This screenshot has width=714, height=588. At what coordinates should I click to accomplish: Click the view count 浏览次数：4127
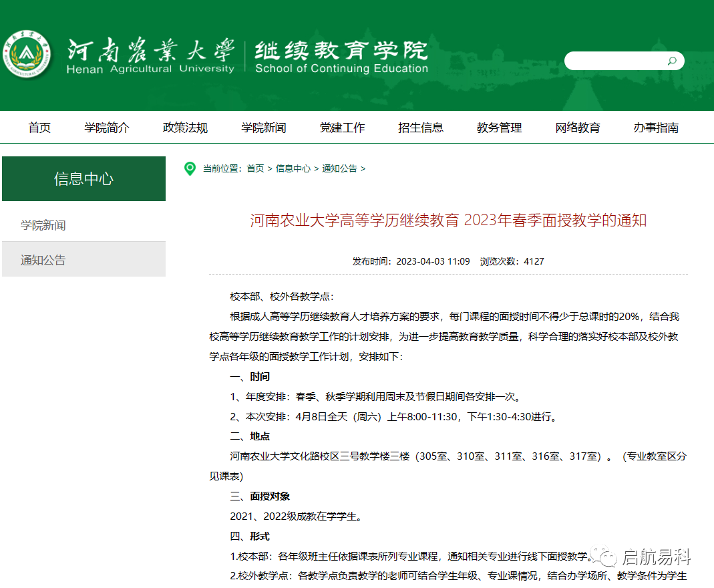click(512, 261)
